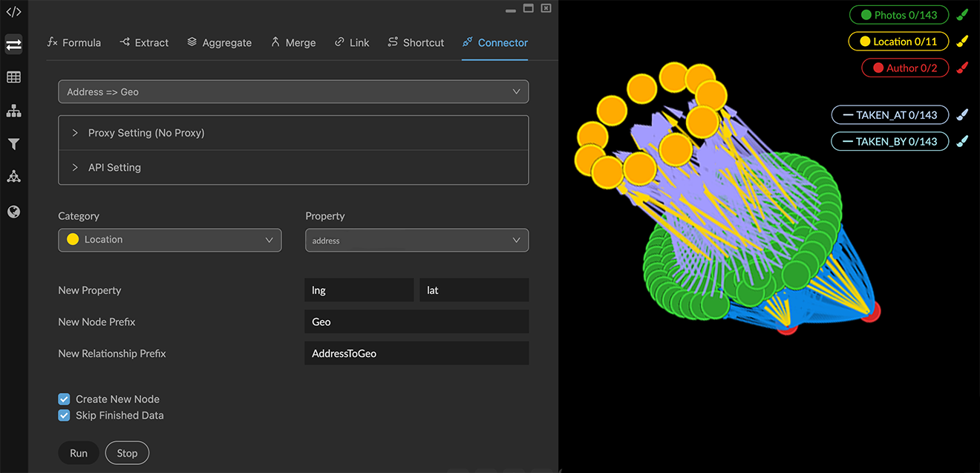Open the code editor sidebar icon

coord(13,12)
